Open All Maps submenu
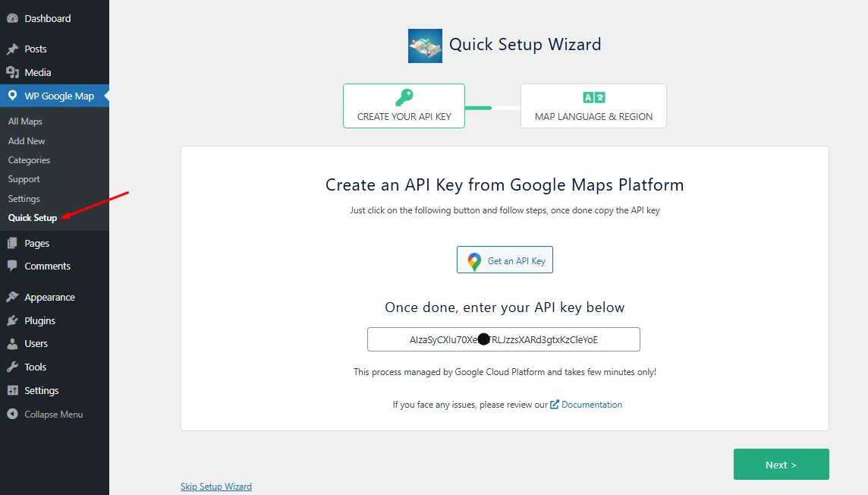 coord(25,121)
